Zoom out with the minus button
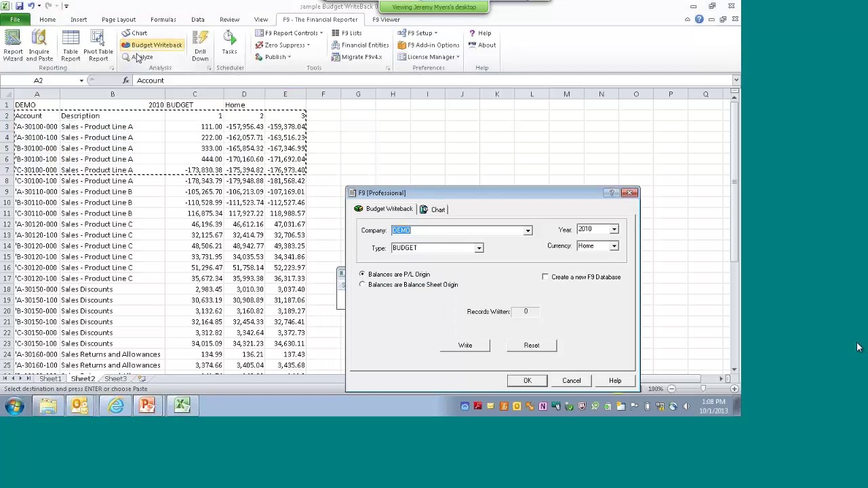 pyautogui.click(x=671, y=389)
